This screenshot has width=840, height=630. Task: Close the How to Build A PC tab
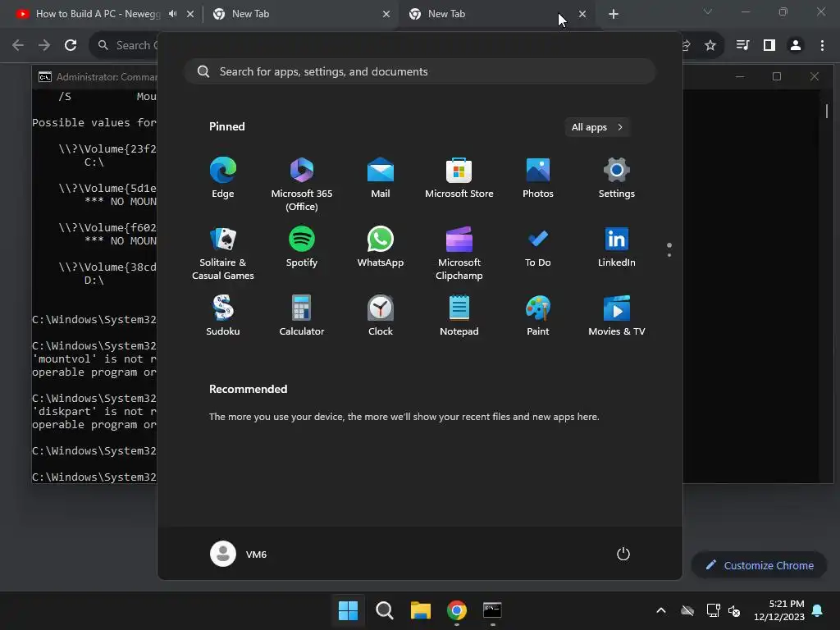[x=190, y=14]
